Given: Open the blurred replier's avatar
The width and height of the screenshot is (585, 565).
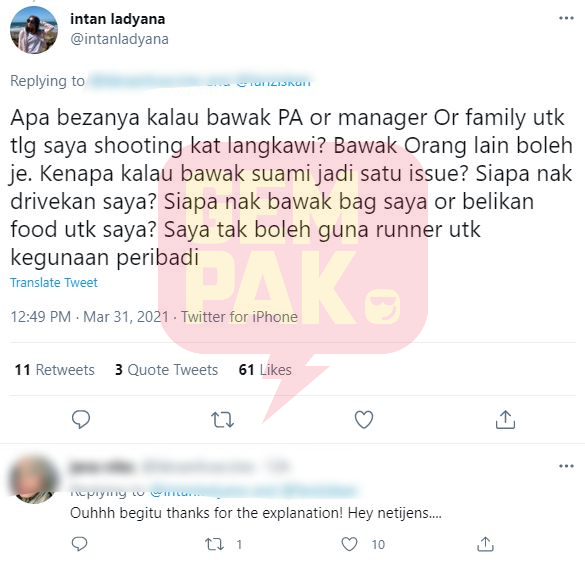Looking at the screenshot, I should pos(34,479).
